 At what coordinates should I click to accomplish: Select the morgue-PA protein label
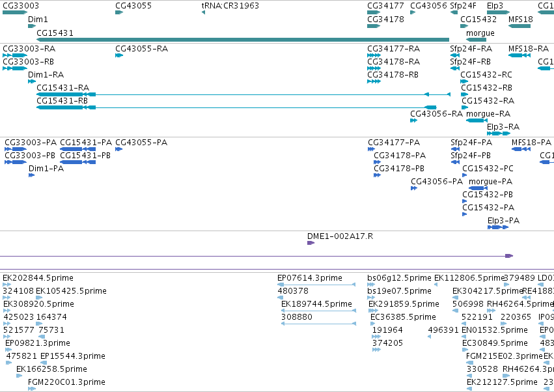point(491,182)
